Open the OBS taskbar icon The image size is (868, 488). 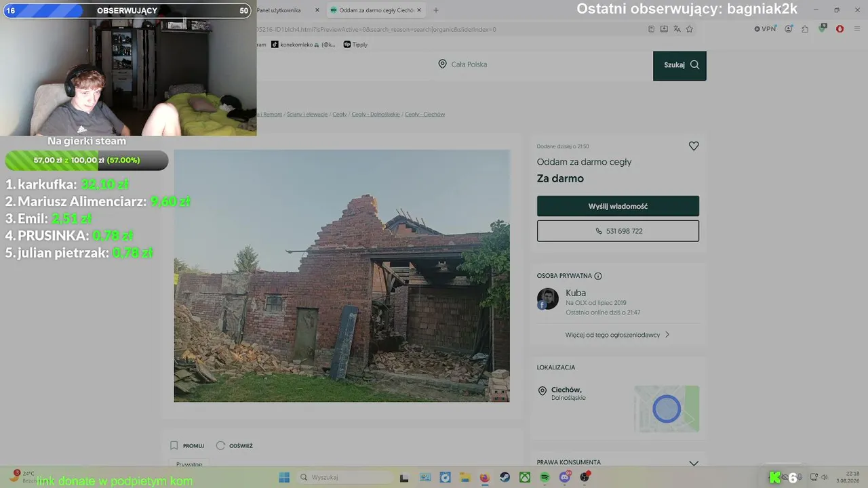[x=585, y=477]
